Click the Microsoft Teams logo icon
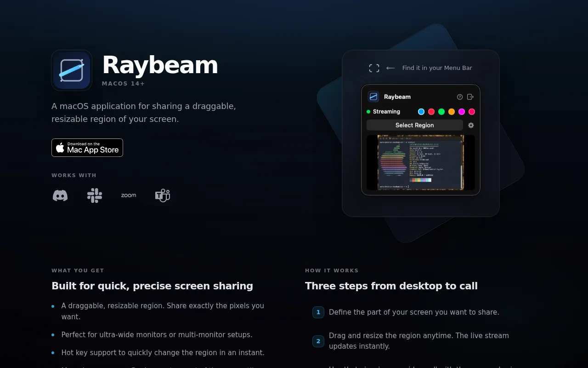588x368 pixels. (x=163, y=195)
